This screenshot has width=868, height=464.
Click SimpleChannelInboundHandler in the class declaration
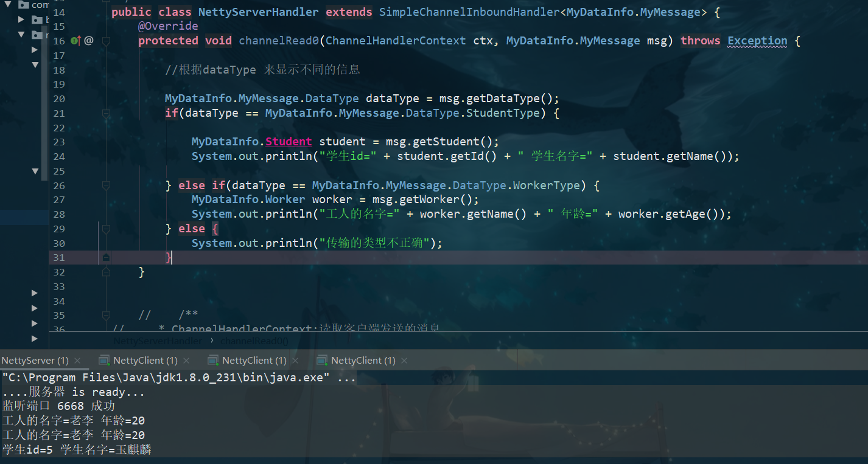pos(469,12)
